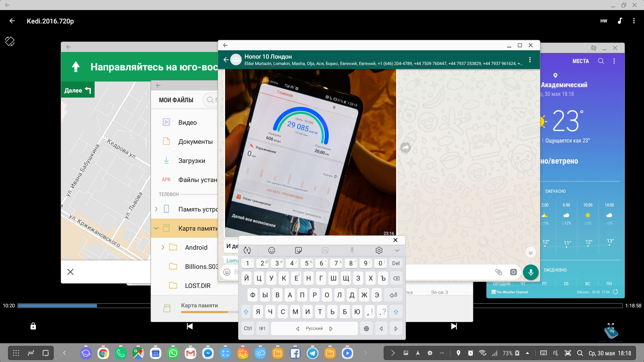Viewport: 644px width, 362px height.
Task: Open keyboard text transform icon
Action: pos(247,250)
